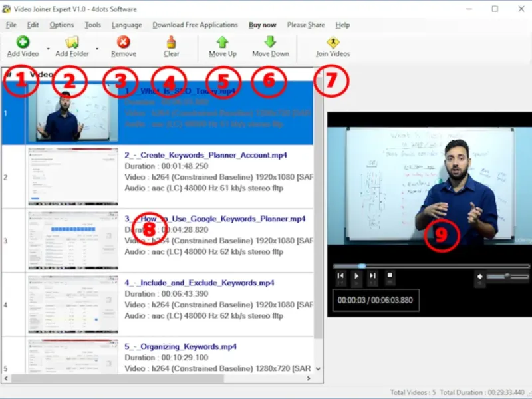This screenshot has height=399, width=532.
Task: Open the Language menu
Action: click(126, 25)
